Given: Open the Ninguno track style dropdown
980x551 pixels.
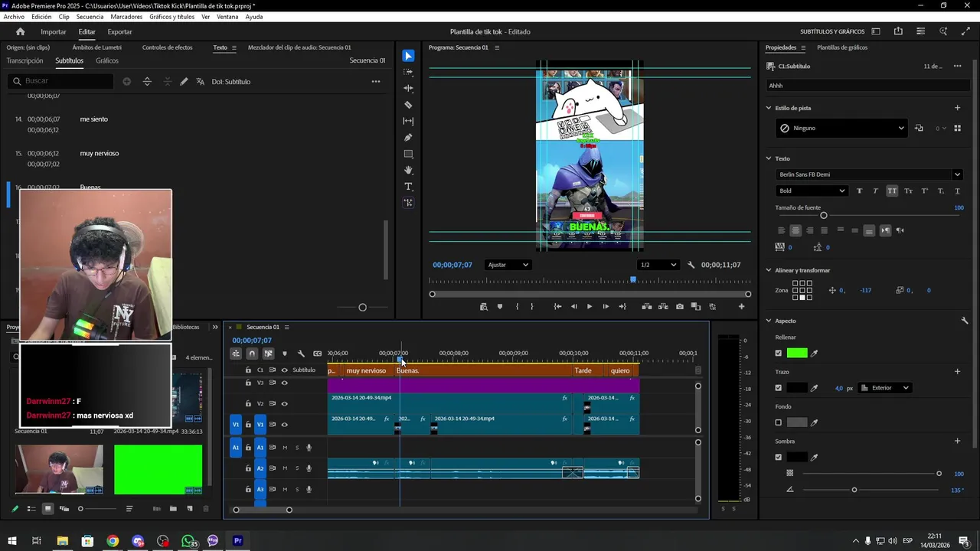Looking at the screenshot, I should (841, 128).
